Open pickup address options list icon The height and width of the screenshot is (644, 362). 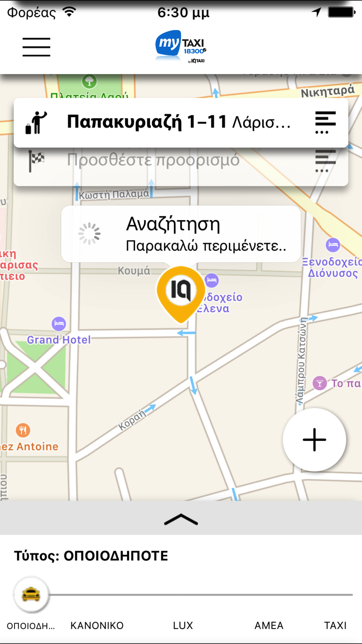click(326, 123)
